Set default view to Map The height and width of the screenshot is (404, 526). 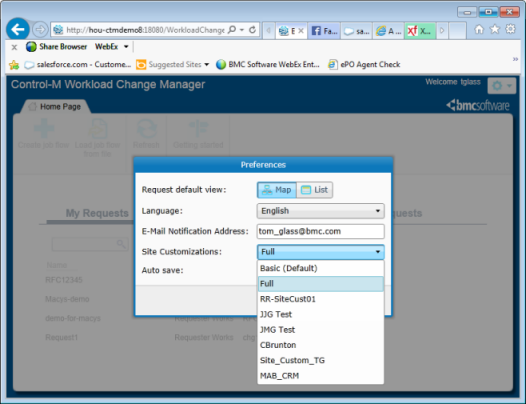277,190
